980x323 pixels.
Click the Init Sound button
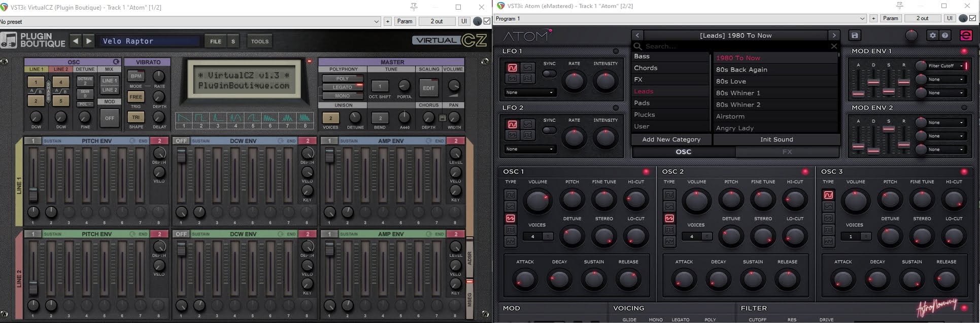(x=776, y=139)
